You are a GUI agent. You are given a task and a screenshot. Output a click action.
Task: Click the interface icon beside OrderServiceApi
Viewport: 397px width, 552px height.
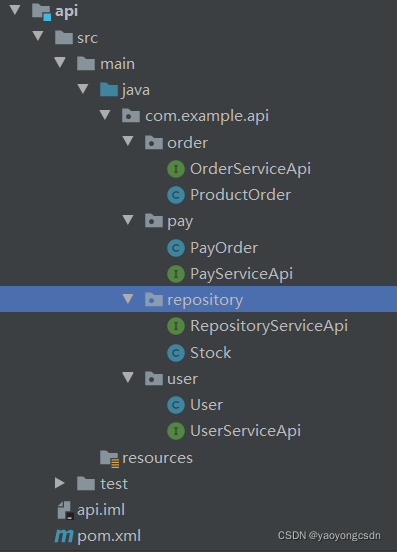pyautogui.click(x=176, y=169)
